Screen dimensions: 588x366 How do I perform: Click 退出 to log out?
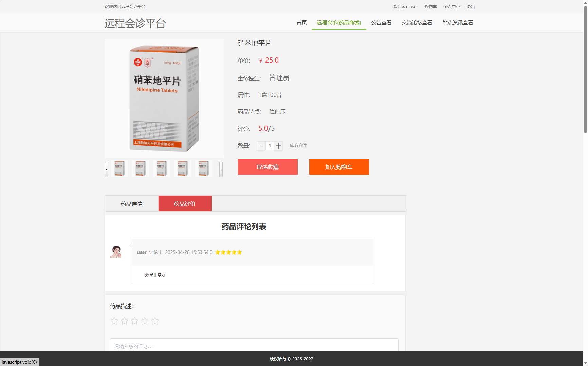pyautogui.click(x=470, y=6)
